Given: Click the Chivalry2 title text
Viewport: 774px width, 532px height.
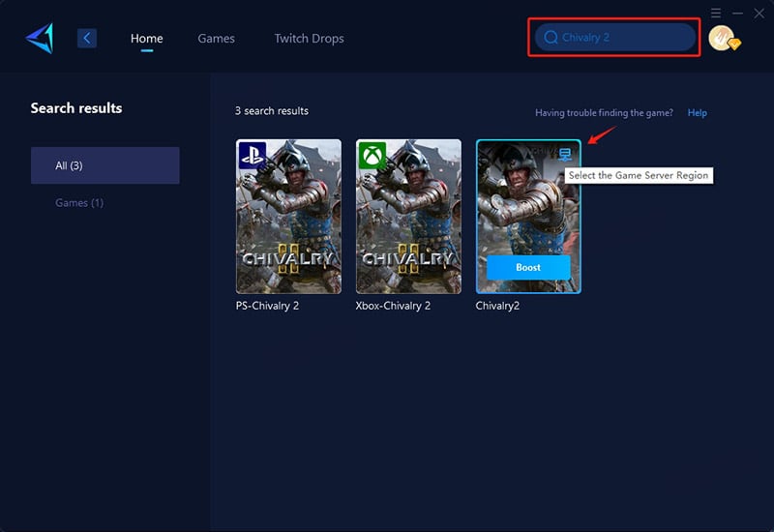Looking at the screenshot, I should tap(497, 306).
